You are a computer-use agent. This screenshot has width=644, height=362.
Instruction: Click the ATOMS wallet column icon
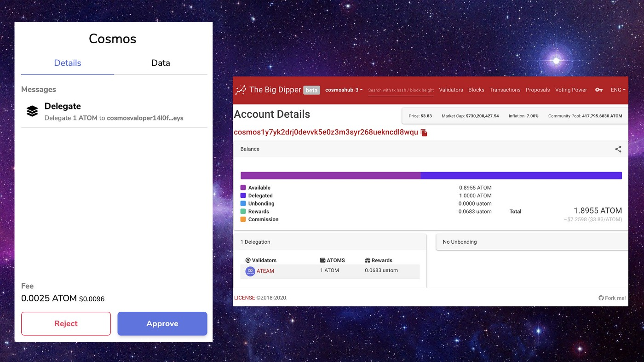tap(322, 260)
